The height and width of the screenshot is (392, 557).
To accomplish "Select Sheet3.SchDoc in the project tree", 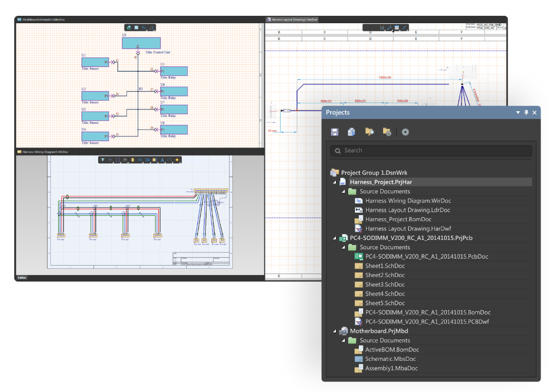I will pyautogui.click(x=385, y=285).
